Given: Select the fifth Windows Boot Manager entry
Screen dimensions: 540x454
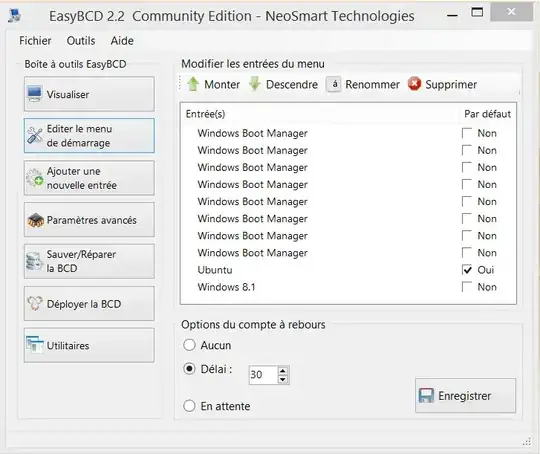Looking at the screenshot, I should point(252,202).
